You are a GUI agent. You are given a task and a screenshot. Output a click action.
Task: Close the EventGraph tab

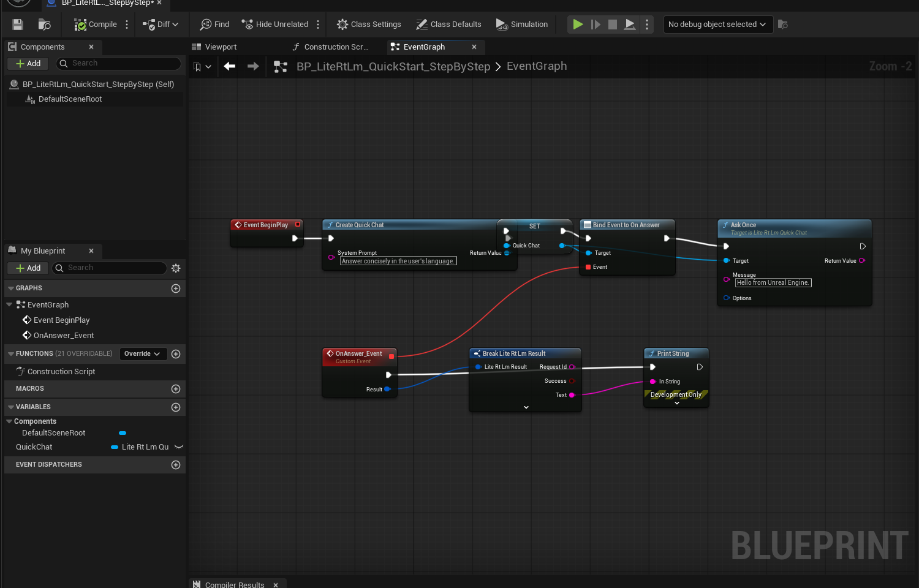[474, 47]
